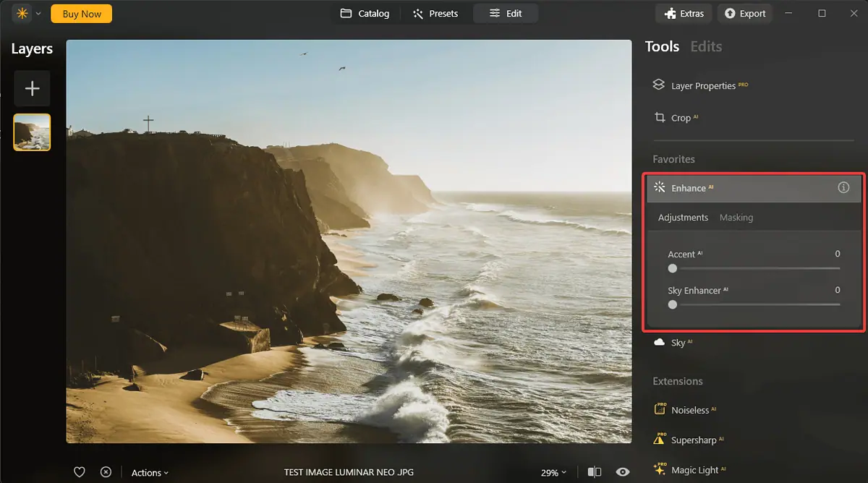This screenshot has height=483, width=868.
Task: Open the 29% zoom dropdown
Action: (x=553, y=473)
